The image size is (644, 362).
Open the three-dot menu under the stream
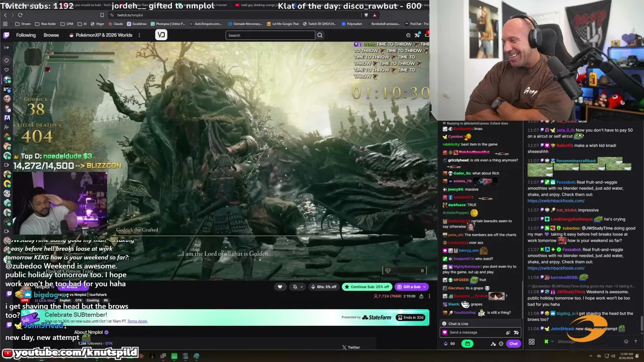pyautogui.click(x=429, y=296)
